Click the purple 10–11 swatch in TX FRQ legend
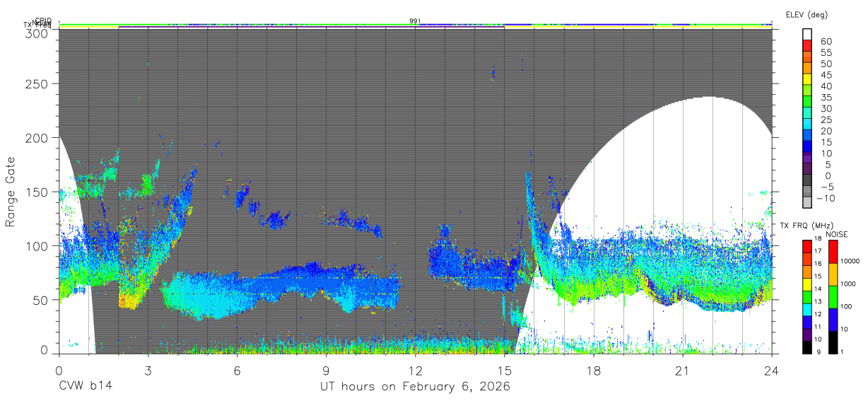The width and height of the screenshot is (868, 401). (x=807, y=335)
